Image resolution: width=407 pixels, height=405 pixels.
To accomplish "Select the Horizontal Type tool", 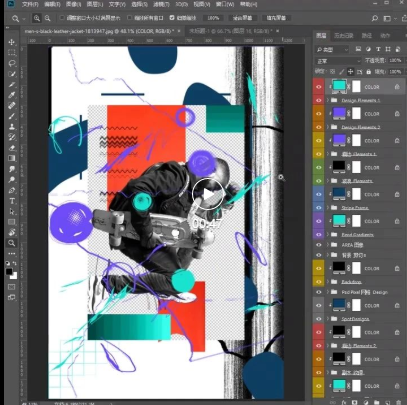I will click(12, 201).
